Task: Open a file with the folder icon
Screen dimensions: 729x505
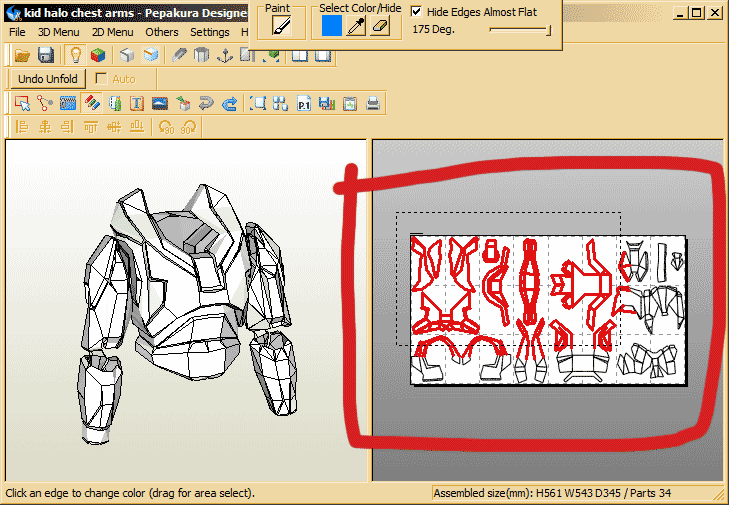Action: [x=22, y=55]
